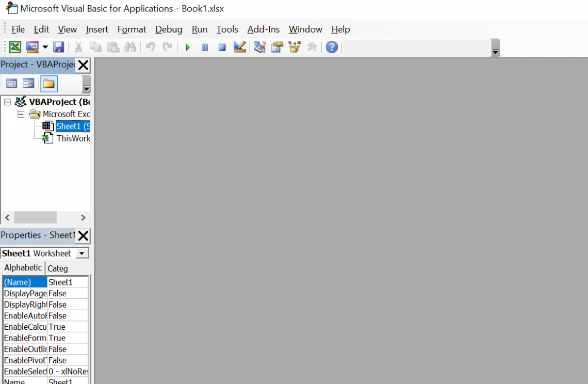
Task: Open the Object Browser from the toolbar icon
Action: click(x=295, y=47)
